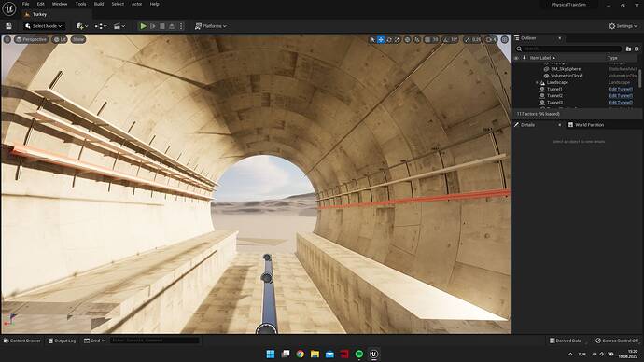Save the current level via toolbar icon

8,26
